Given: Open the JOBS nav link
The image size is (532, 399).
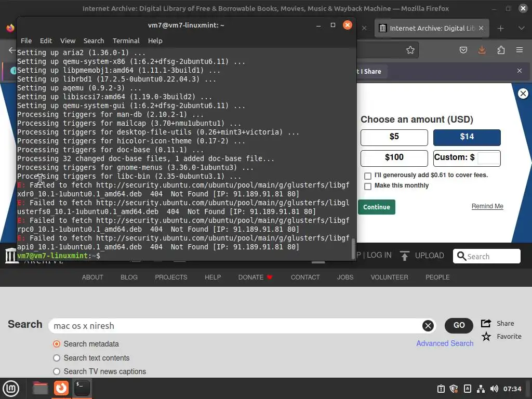Looking at the screenshot, I should [x=345, y=277].
